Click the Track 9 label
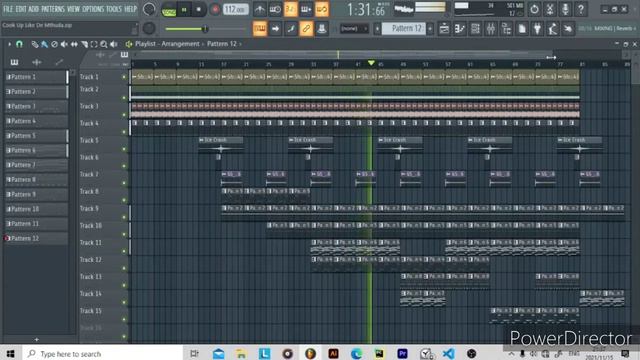 (89, 208)
